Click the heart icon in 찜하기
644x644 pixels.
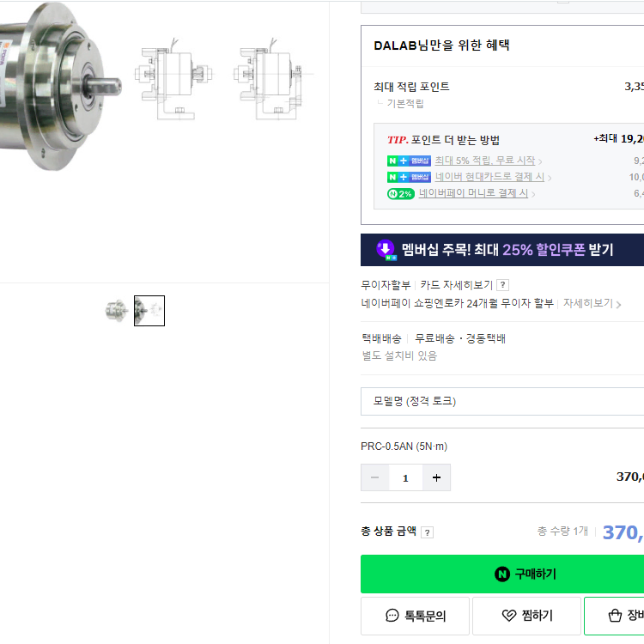click(509, 616)
